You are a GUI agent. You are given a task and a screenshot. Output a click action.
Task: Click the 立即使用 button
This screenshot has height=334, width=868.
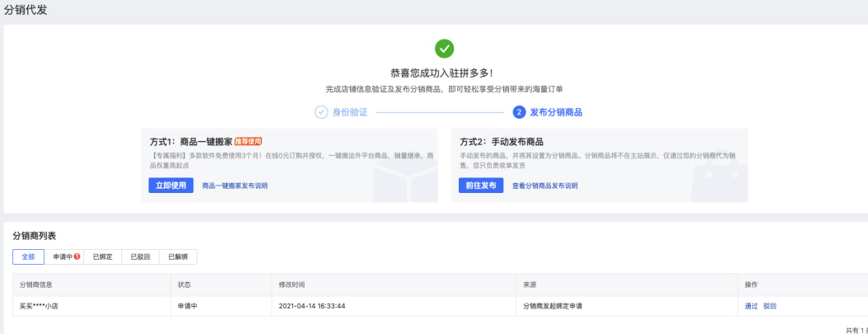coord(171,186)
